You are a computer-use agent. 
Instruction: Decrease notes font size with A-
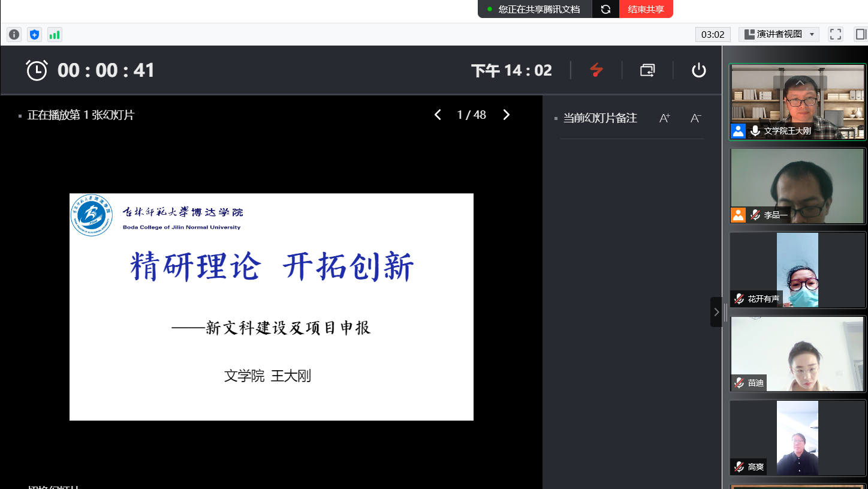pos(695,118)
